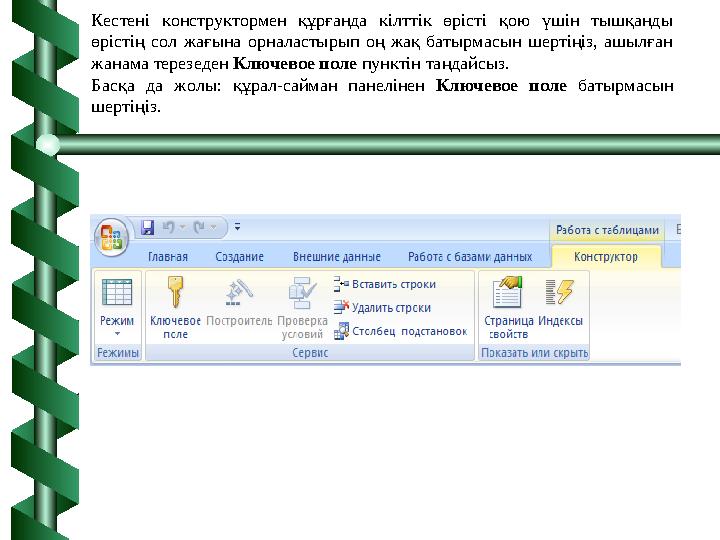Select the Конструктор tab
Image resolution: width=720 pixels, height=540 pixels.
606,257
